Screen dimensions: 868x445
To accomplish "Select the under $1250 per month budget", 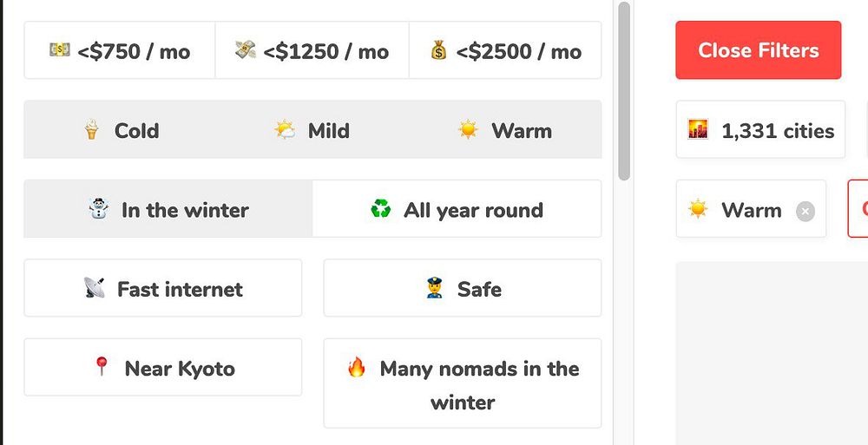I will coord(312,51).
